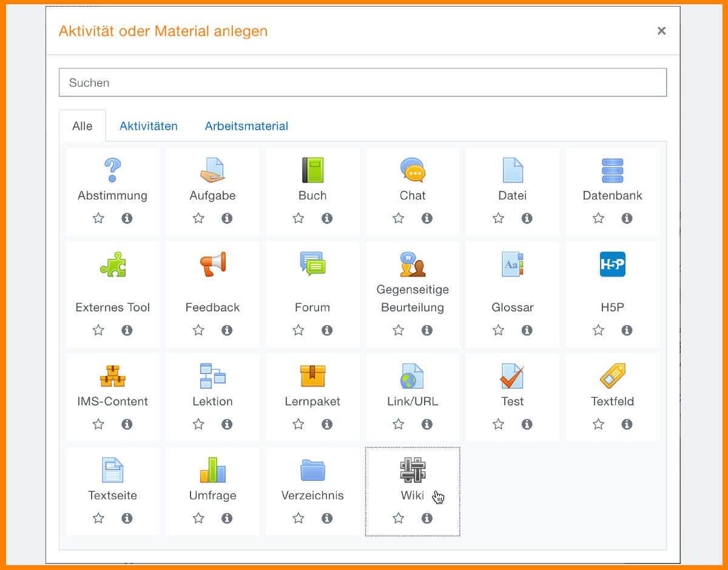Choose the Feedback megaphone icon
This screenshot has height=570, width=728.
pyautogui.click(x=212, y=264)
